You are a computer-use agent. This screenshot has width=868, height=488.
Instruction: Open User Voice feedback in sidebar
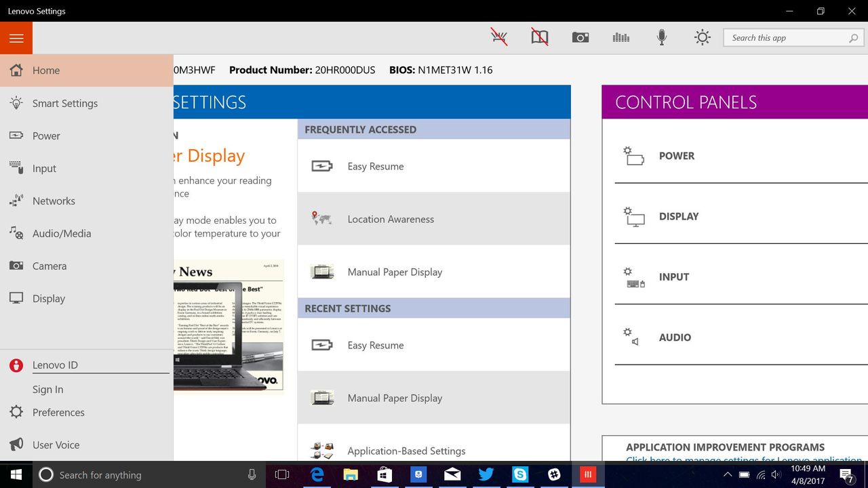tap(87, 445)
